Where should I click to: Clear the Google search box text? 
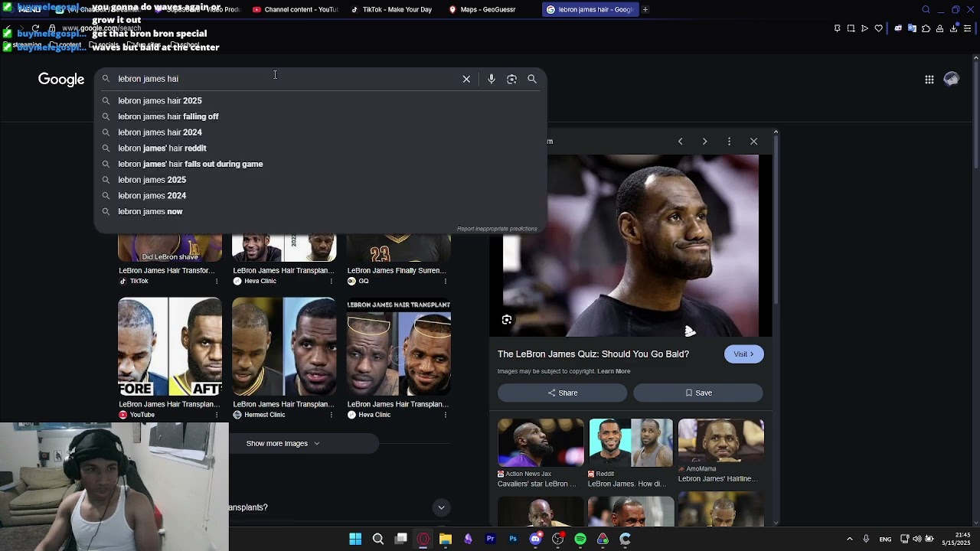466,79
